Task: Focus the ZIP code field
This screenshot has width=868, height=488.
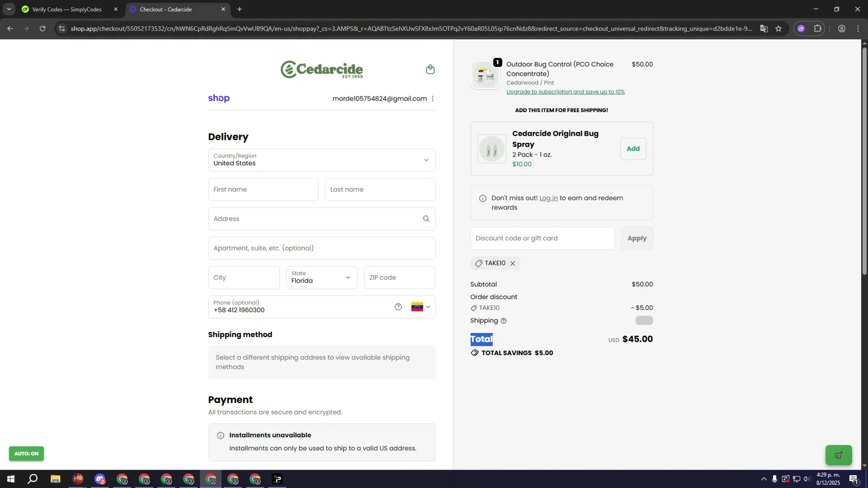Action: [399, 278]
